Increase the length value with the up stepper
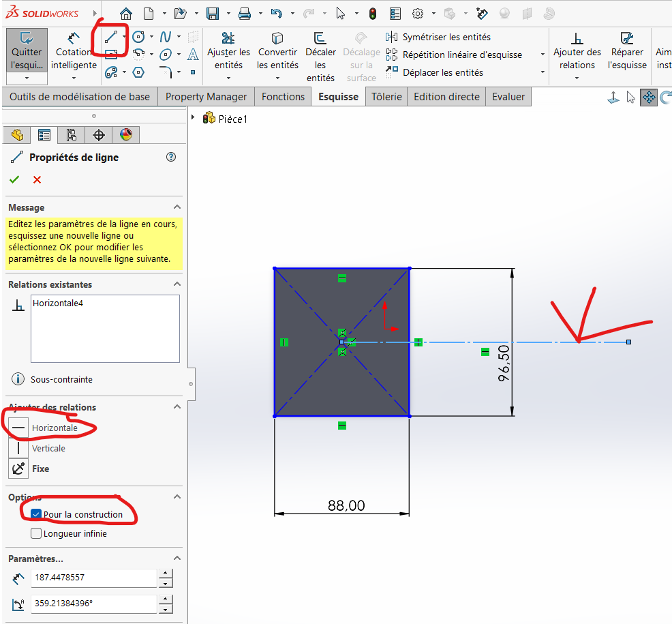The image size is (672, 624). [166, 574]
